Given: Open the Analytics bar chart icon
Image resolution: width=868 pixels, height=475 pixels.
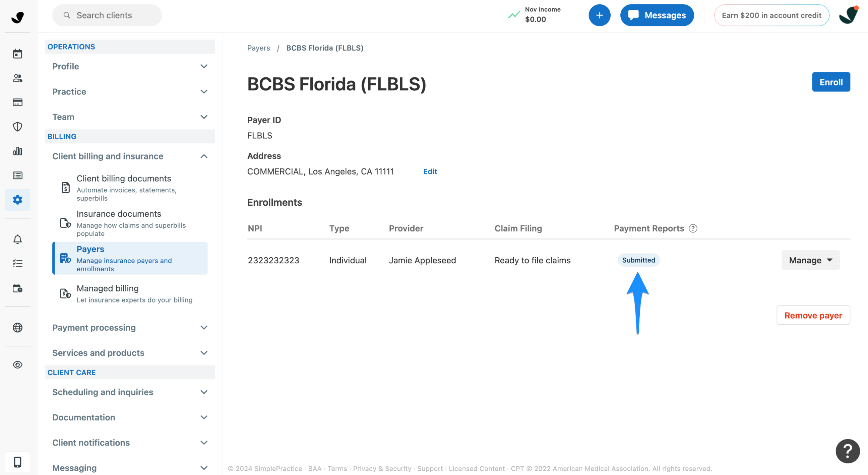Looking at the screenshot, I should click(x=17, y=151).
